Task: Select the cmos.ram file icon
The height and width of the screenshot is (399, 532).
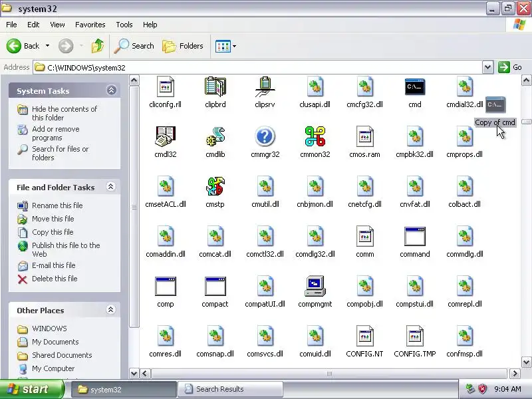Action: [x=364, y=136]
